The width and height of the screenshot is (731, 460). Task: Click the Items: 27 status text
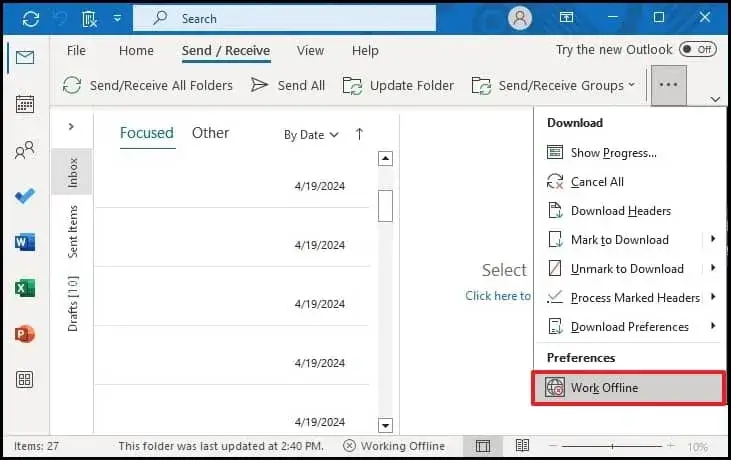(36, 446)
